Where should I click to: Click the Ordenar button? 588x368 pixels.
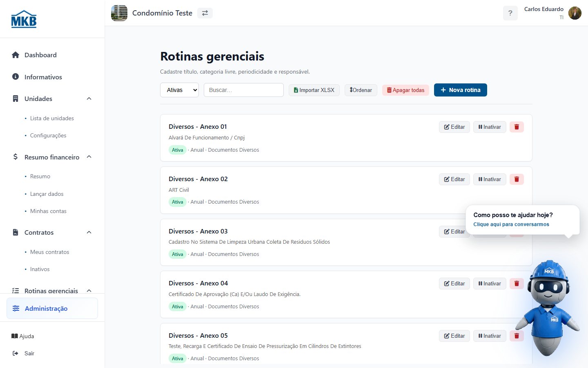[361, 90]
